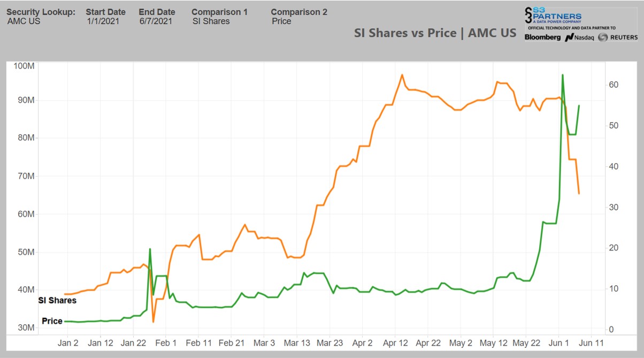Open the Security Lookup field showing AMC US

point(24,21)
